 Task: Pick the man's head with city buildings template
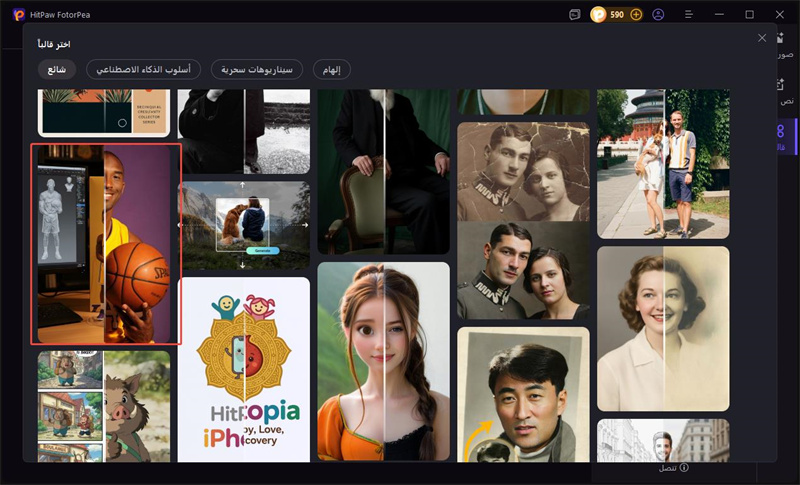point(663,441)
